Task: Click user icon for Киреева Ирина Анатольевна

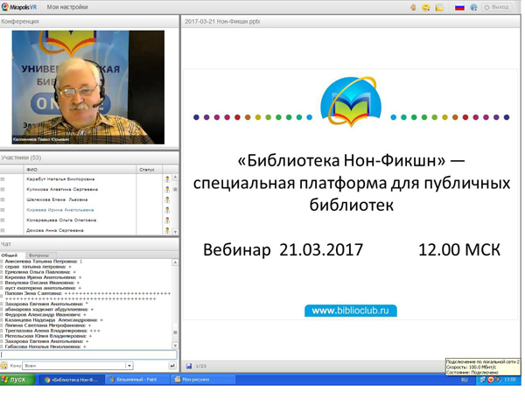Action: click(167, 210)
